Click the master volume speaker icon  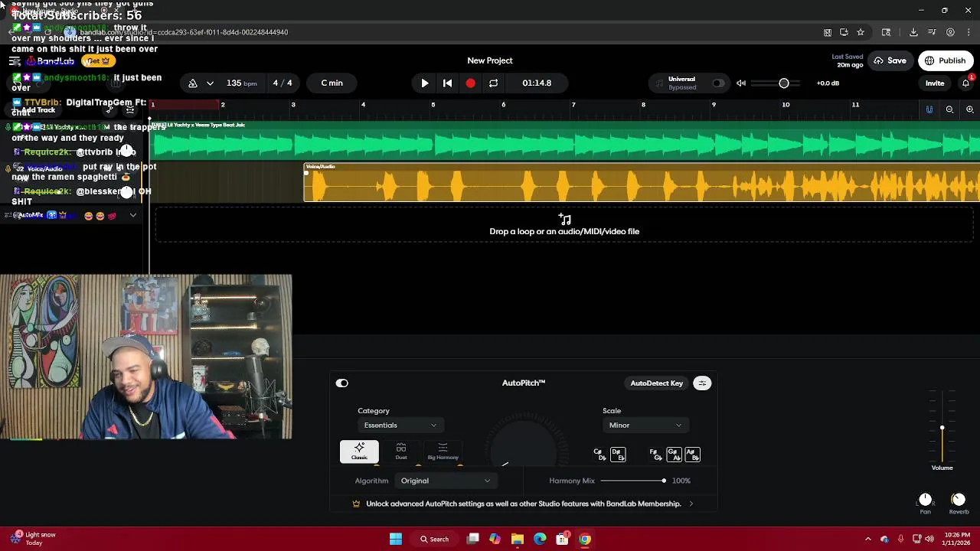pyautogui.click(x=741, y=83)
